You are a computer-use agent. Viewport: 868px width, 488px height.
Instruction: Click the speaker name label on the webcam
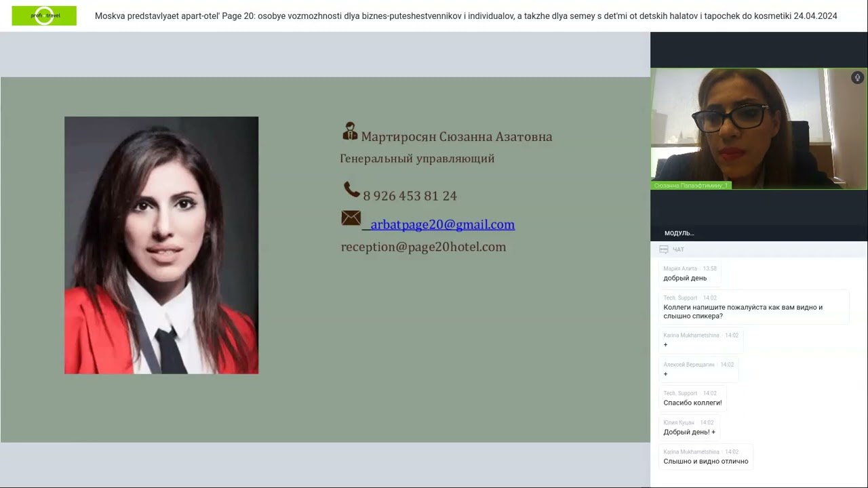click(691, 186)
